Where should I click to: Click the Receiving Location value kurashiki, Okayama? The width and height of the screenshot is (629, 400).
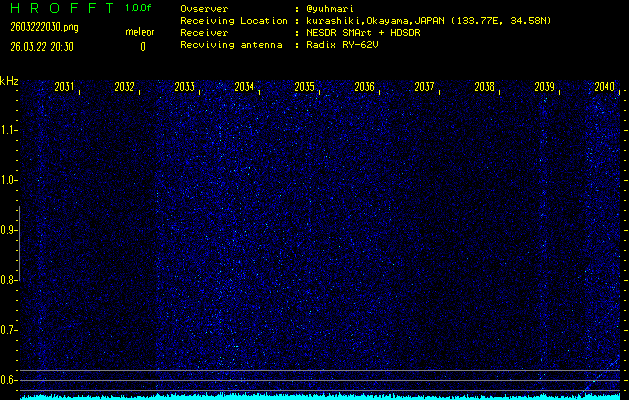[428, 21]
